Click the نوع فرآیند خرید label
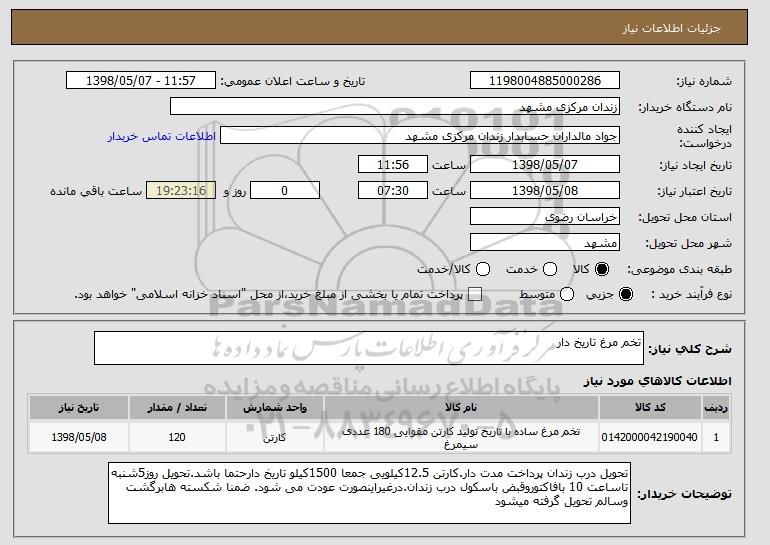The height and width of the screenshot is (545, 770). click(691, 295)
